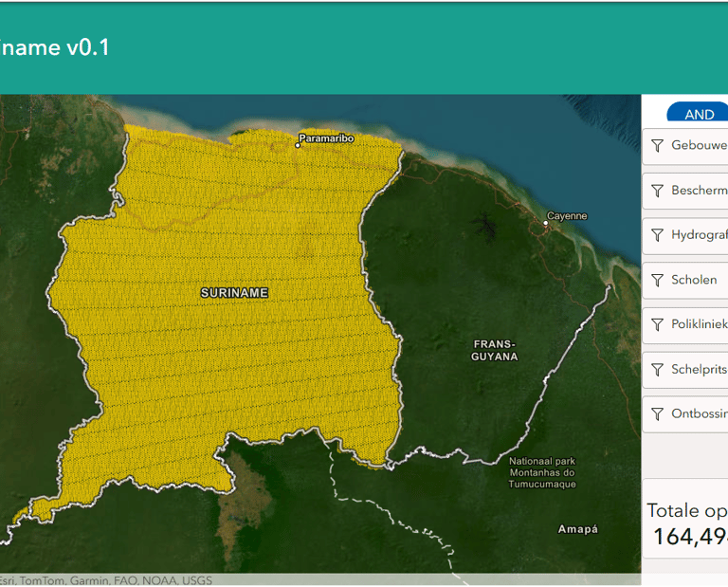
Task: Click the Totale op indicator value
Action: (691, 537)
